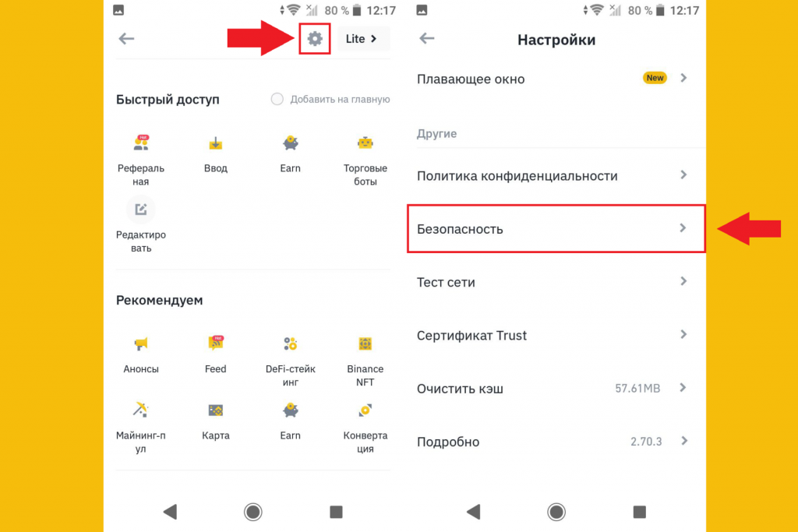Screen dimensions: 798x532
Task: Expand Очистить кэш cache chevron
Action: click(x=683, y=388)
